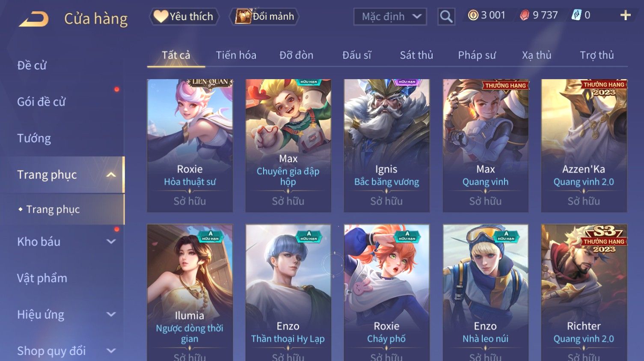
Task: Click the blue voucher currency icon
Action: pyautogui.click(x=576, y=16)
